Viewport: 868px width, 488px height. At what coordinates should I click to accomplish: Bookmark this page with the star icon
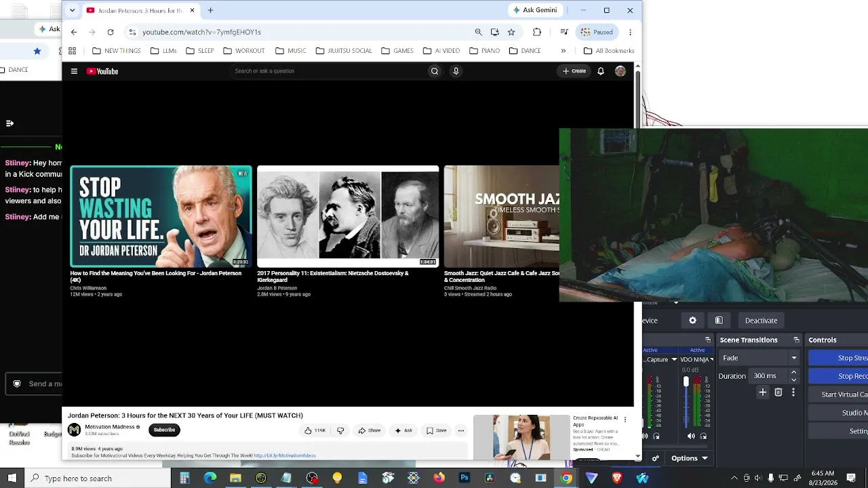[x=511, y=32]
